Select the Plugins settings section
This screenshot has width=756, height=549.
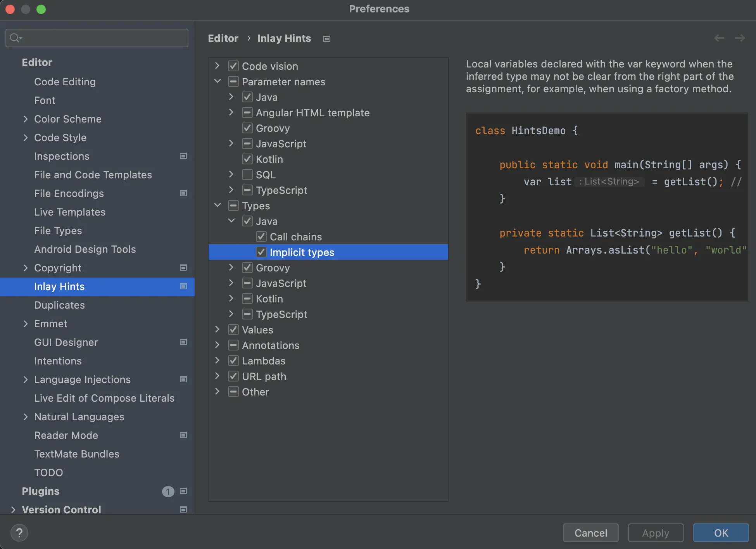pos(41,491)
